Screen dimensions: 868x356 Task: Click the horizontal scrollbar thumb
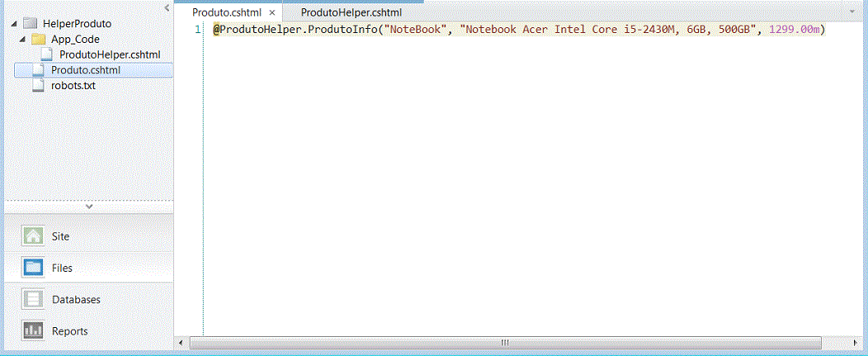click(506, 343)
